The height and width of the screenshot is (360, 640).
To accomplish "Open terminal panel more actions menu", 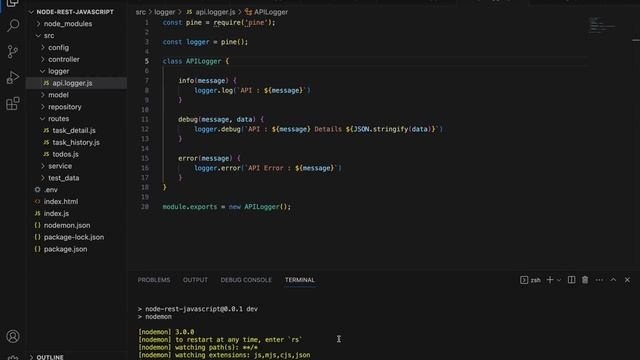I will (x=599, y=280).
